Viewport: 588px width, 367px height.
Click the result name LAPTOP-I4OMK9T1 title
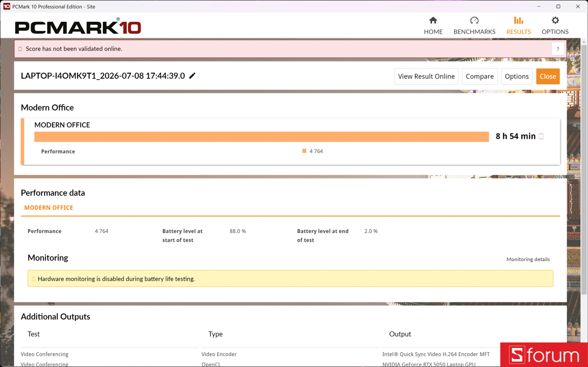point(103,76)
